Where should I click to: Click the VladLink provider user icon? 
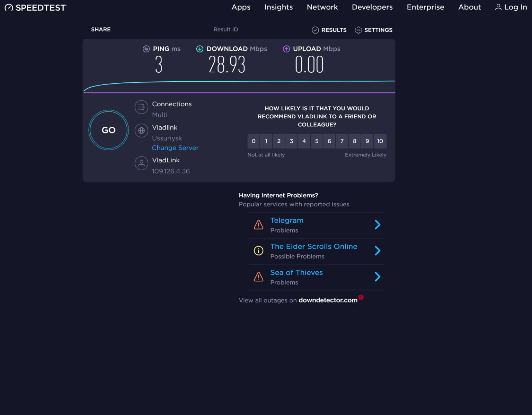coord(141,163)
